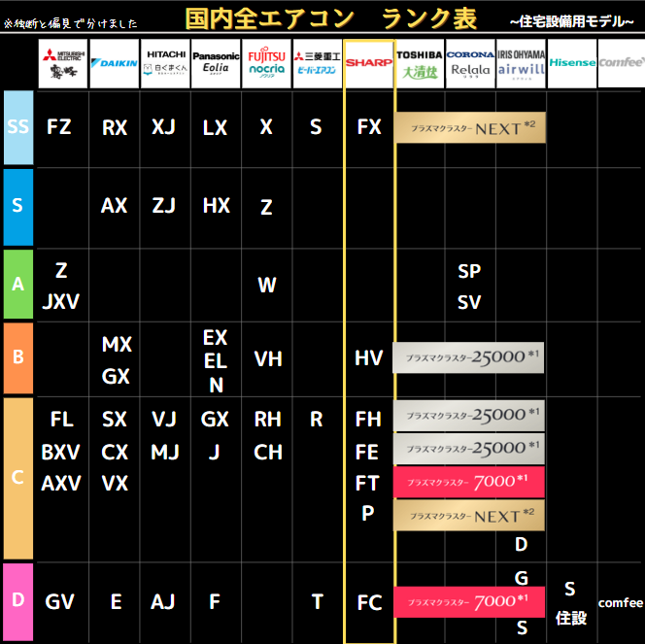Screen dimensions: 645x644
Task: Select the Fujitsu CH model cell
Action: (x=268, y=453)
